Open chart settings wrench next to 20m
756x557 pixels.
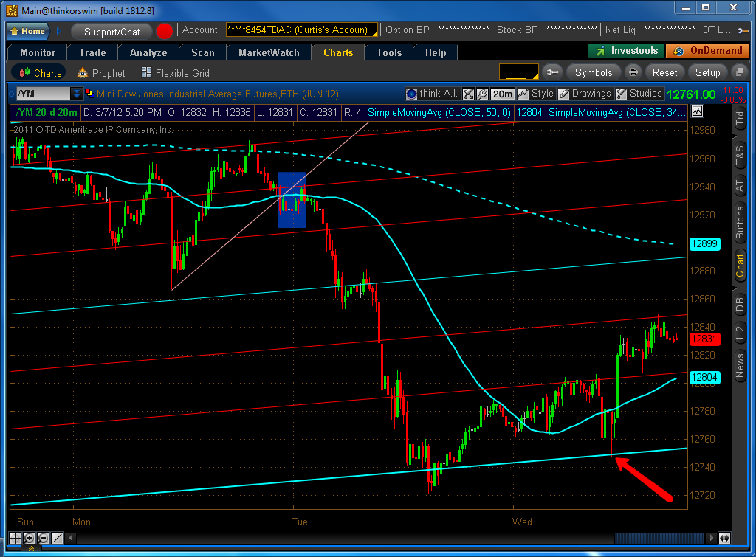click(x=482, y=94)
